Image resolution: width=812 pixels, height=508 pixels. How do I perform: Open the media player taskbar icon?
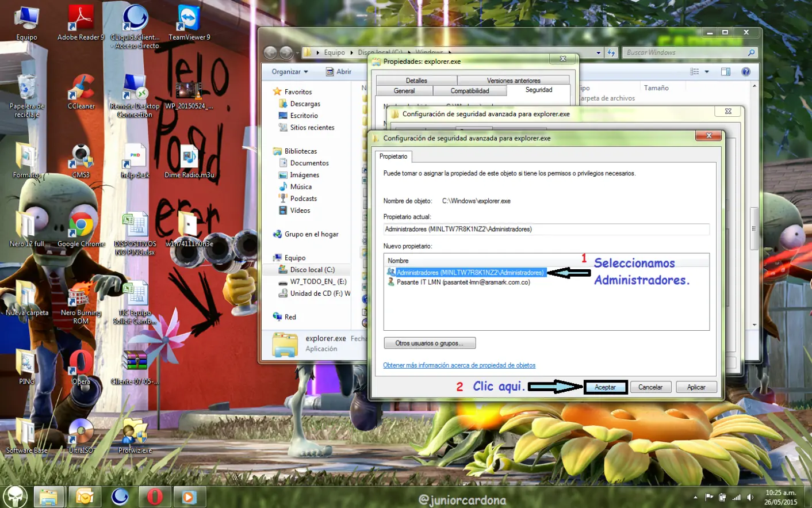(189, 496)
